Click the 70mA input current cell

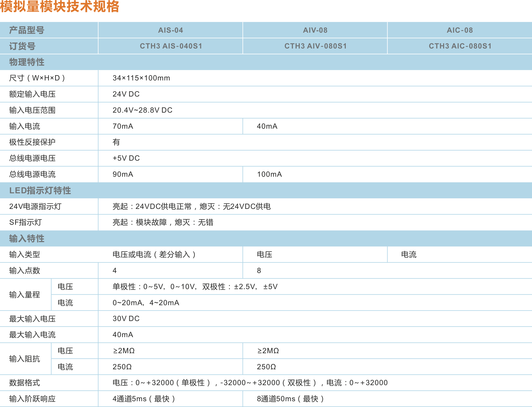point(123,126)
